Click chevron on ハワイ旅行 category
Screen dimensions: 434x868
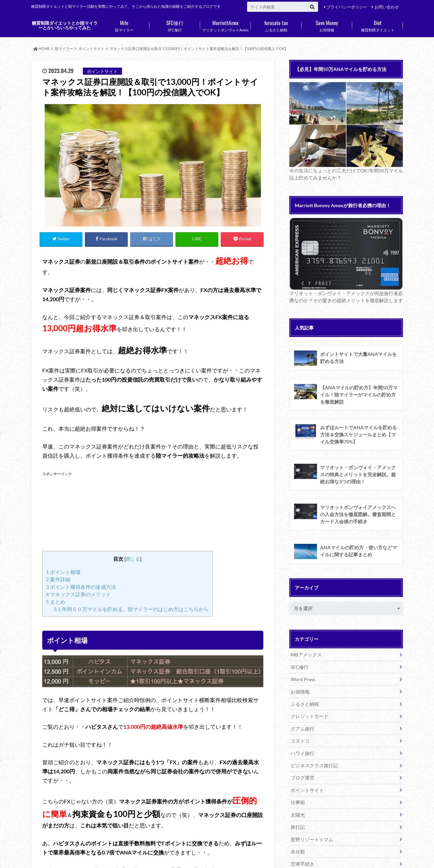click(401, 753)
